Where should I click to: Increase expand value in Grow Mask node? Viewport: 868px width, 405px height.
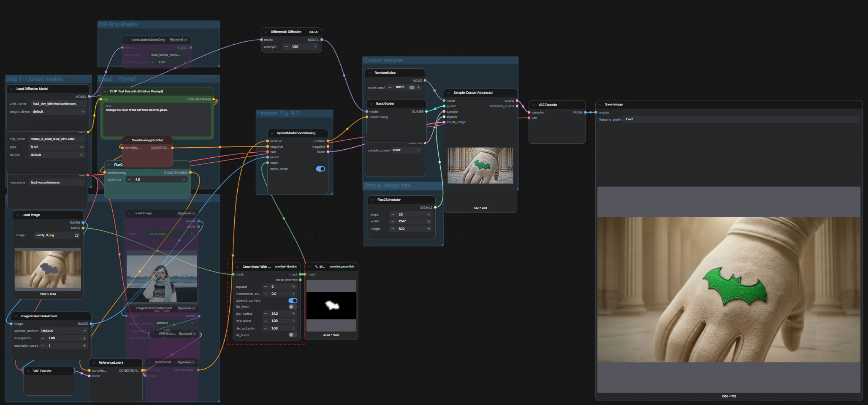[x=294, y=286]
